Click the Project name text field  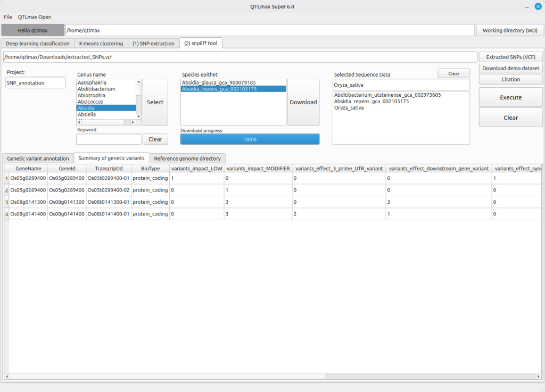(x=36, y=83)
